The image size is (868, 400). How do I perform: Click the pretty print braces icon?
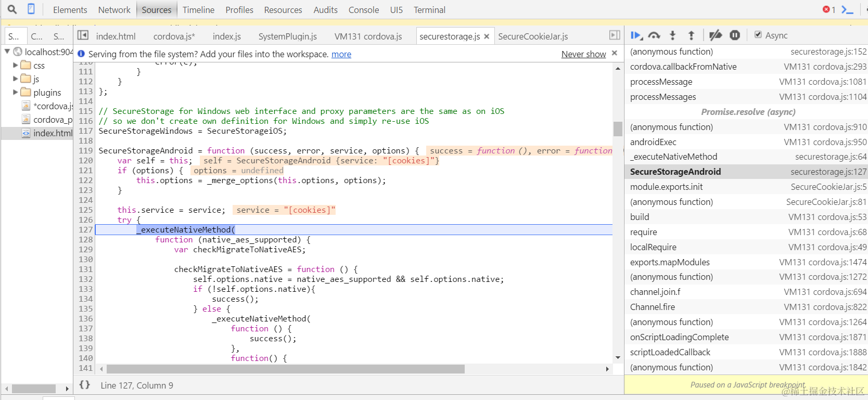tap(85, 385)
